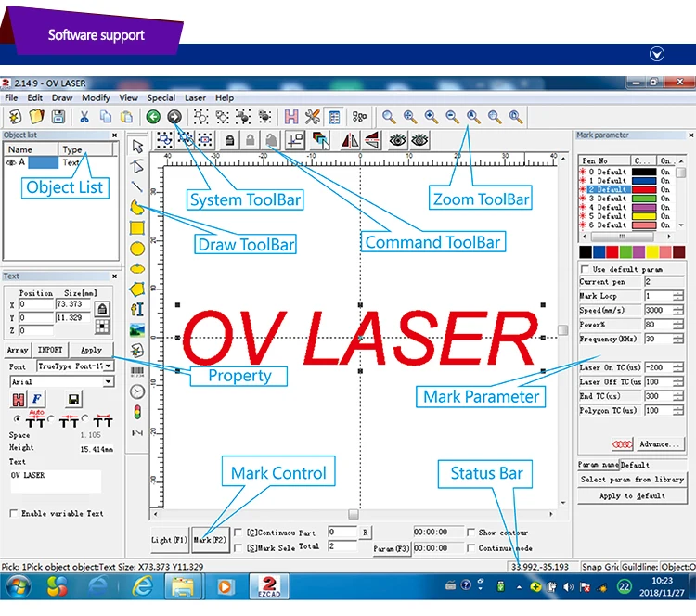Select the barcode tool in draw toolbar

137,370
